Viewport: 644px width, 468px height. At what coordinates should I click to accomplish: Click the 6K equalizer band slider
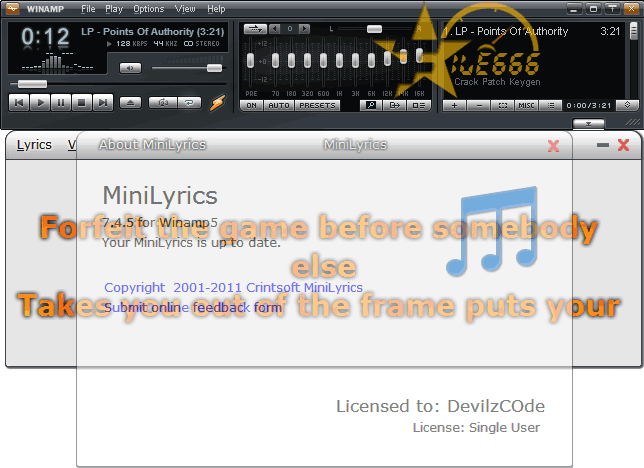click(x=371, y=61)
